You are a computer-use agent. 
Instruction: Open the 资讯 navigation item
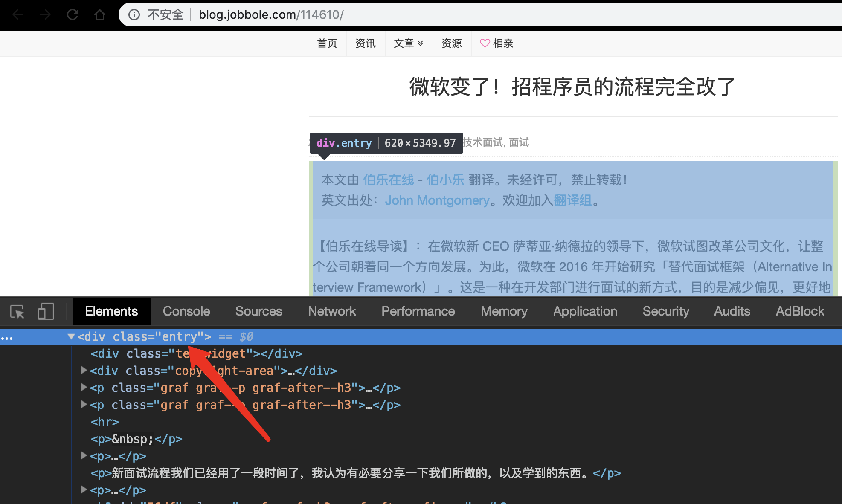click(366, 43)
